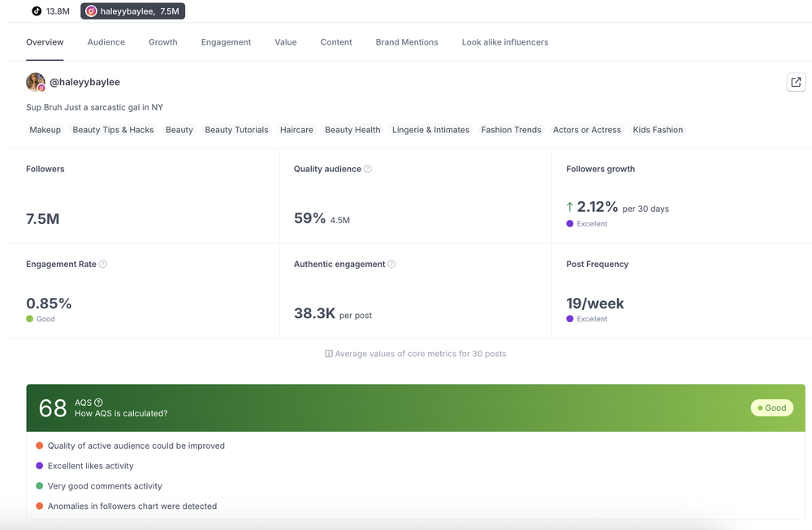The height and width of the screenshot is (530, 812).
Task: Open external profile link icon
Action: tap(796, 82)
